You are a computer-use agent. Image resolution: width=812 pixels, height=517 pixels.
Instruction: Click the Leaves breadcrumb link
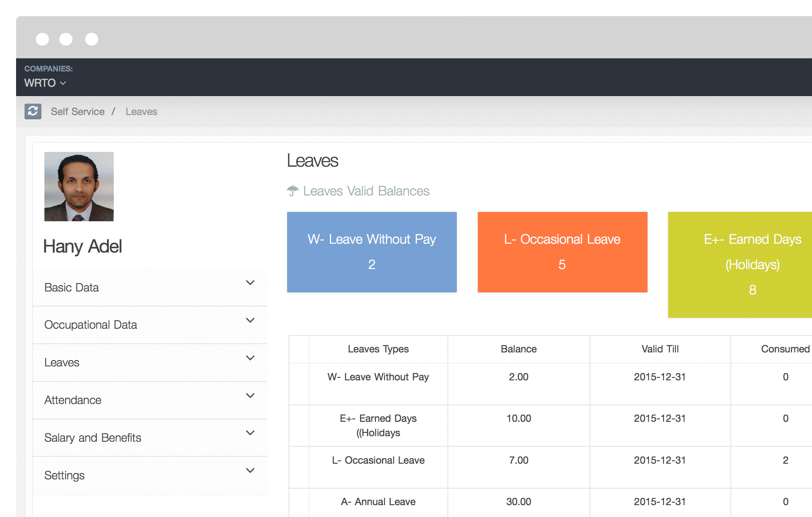point(141,112)
